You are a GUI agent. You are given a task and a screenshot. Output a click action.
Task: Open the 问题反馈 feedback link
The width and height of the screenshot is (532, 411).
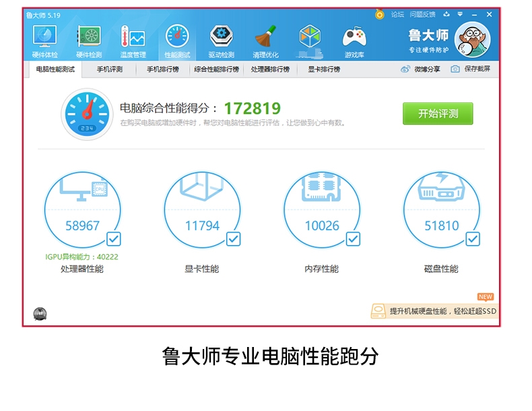coord(422,14)
